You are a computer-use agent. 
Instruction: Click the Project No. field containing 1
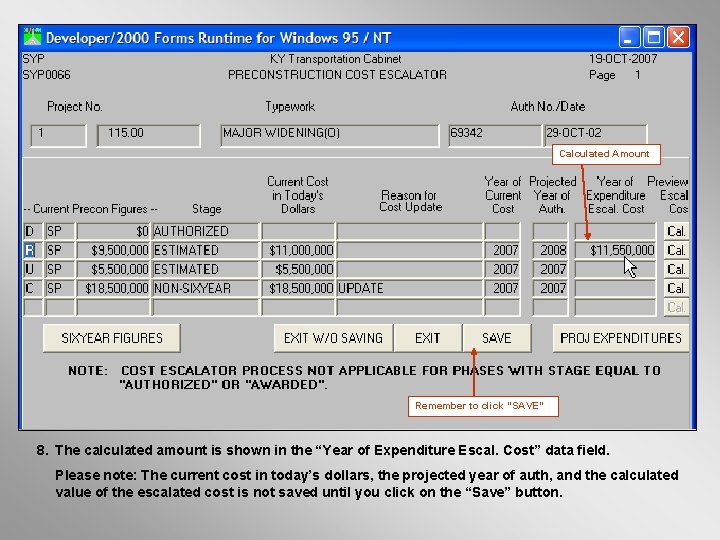(58, 135)
